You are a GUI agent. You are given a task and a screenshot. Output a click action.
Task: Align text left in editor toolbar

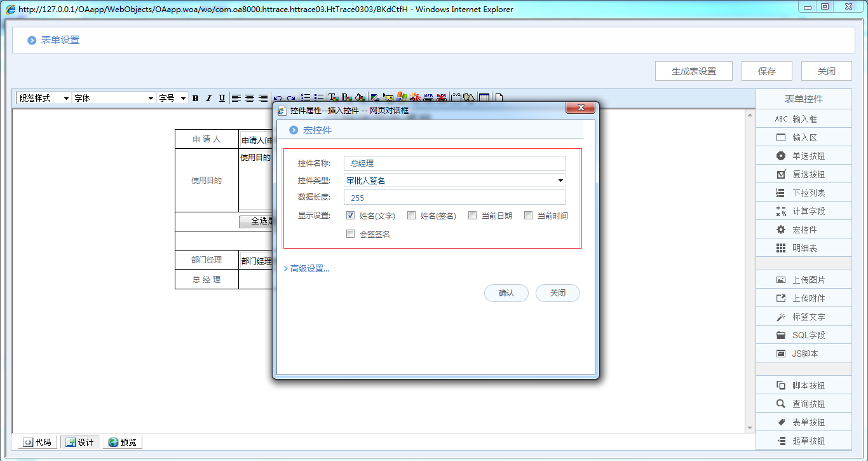click(x=236, y=98)
